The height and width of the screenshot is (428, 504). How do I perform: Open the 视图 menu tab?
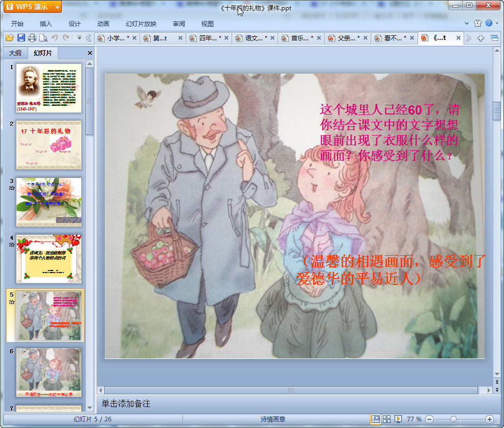[208, 24]
